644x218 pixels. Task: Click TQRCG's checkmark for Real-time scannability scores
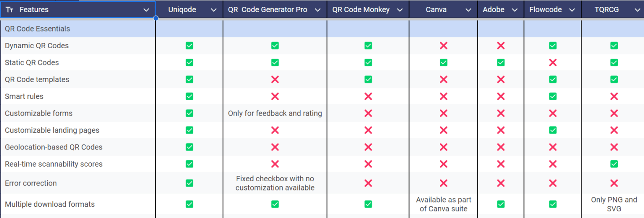point(614,164)
